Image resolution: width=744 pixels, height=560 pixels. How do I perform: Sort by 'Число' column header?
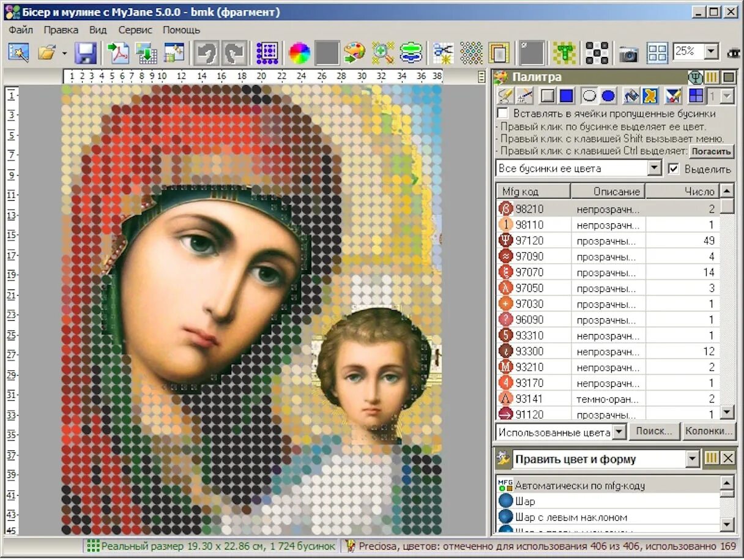[x=682, y=192]
